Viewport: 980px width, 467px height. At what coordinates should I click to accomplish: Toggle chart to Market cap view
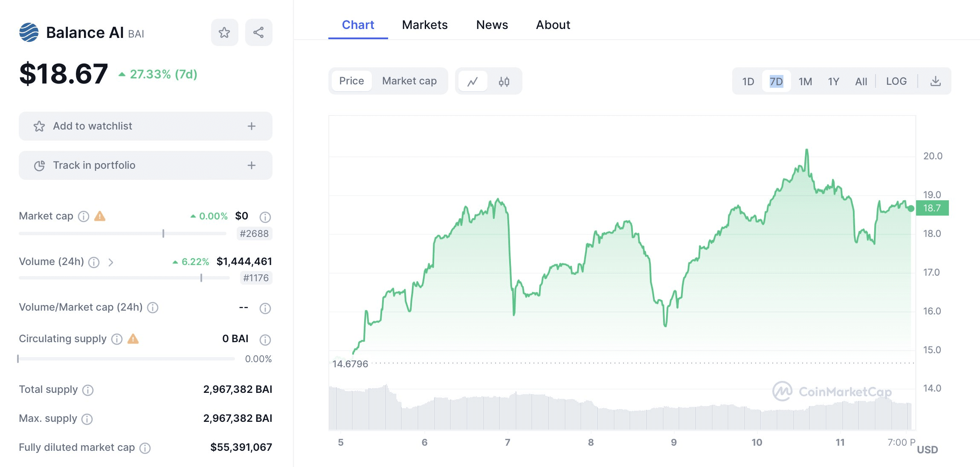click(x=409, y=81)
